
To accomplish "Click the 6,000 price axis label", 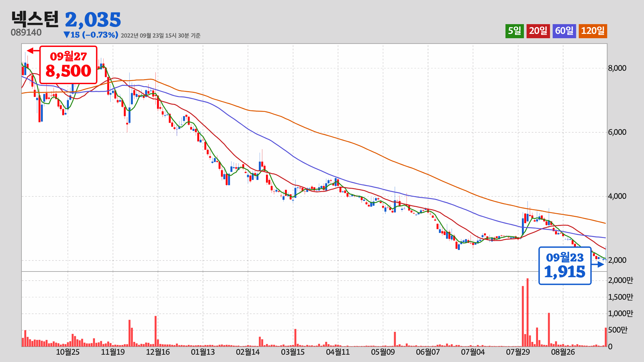I will (x=617, y=132).
